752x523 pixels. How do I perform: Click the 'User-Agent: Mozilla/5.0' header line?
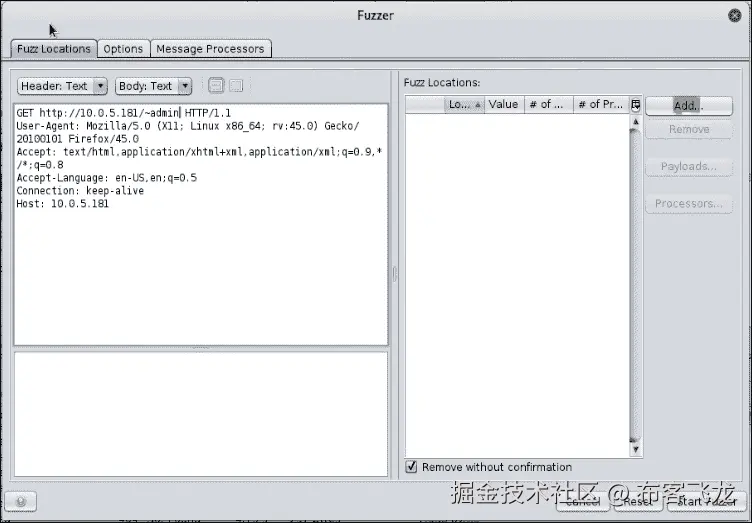(x=188, y=132)
